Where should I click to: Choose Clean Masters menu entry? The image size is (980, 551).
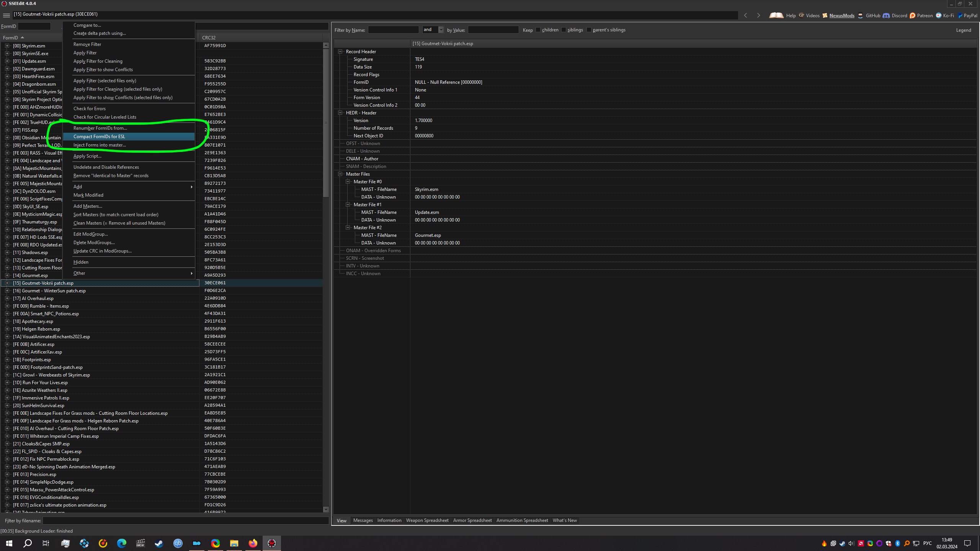tap(129, 223)
